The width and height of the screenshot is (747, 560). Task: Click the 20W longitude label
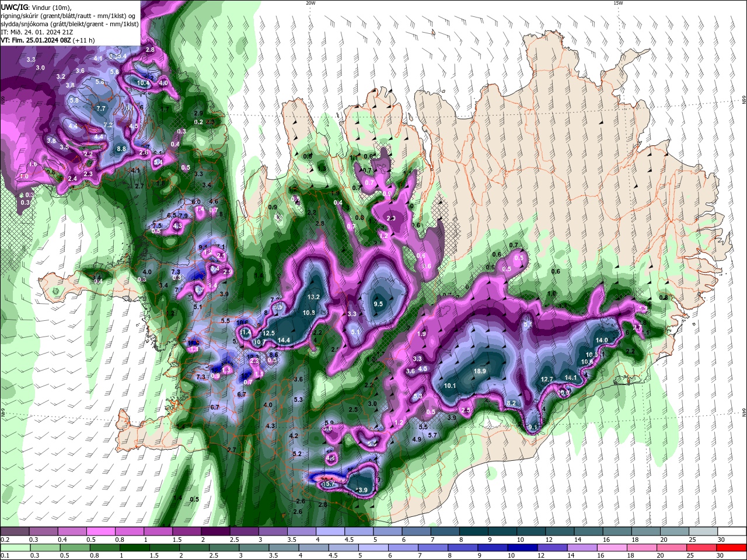(x=310, y=3)
